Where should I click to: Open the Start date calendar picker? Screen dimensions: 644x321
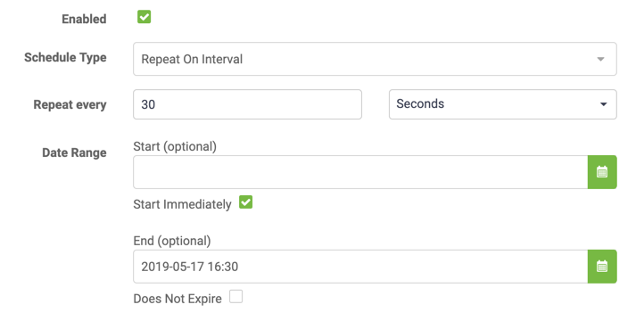602,172
